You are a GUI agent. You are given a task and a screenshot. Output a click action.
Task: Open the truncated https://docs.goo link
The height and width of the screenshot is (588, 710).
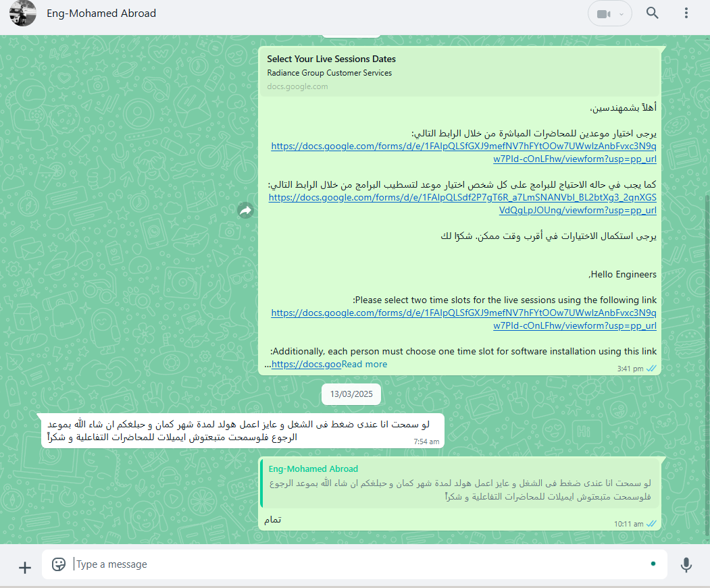click(x=306, y=365)
